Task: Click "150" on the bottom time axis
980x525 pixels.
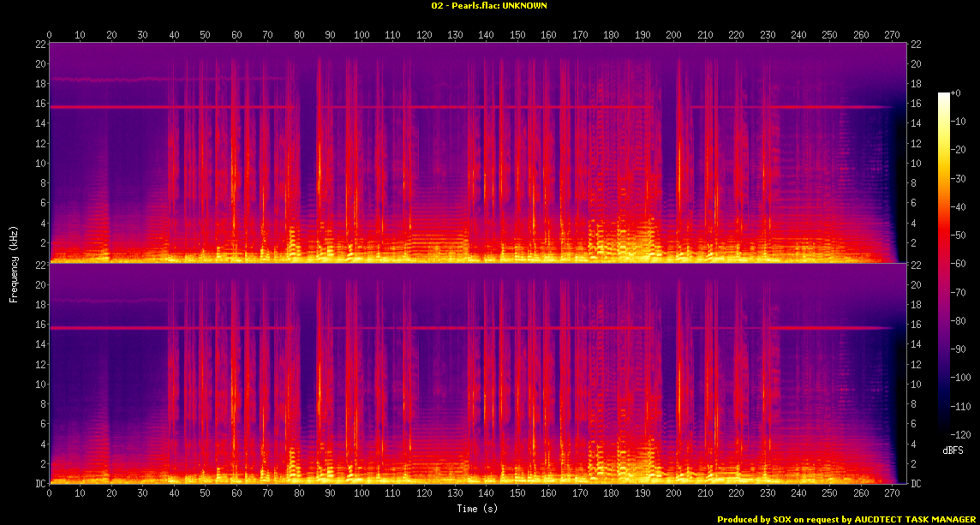Action: tap(517, 492)
